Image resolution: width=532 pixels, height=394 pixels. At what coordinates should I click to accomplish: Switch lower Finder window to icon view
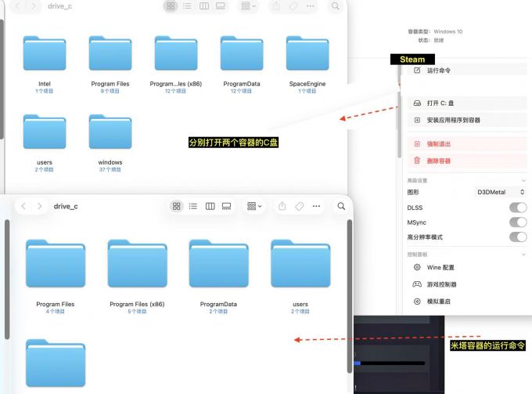[177, 206]
